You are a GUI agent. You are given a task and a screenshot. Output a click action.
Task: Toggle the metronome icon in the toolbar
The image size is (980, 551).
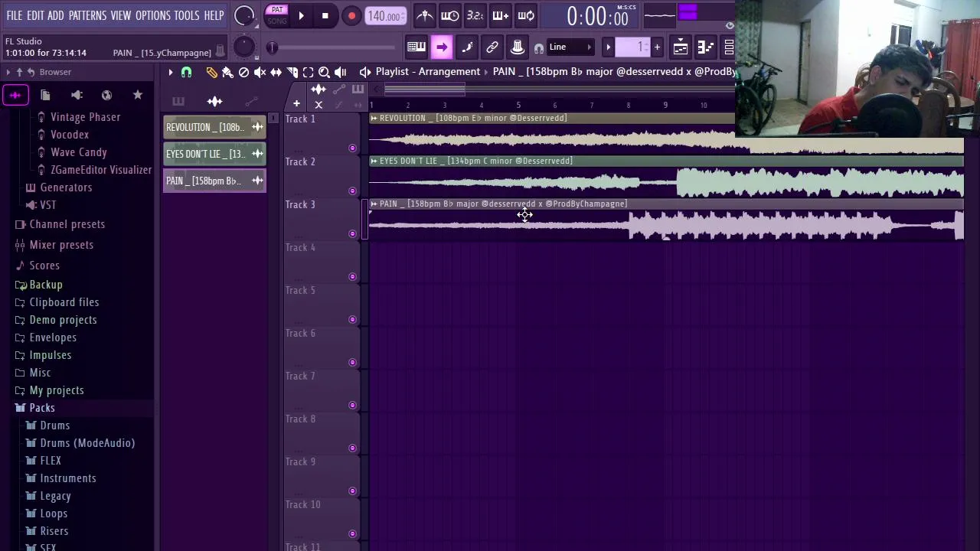point(425,15)
